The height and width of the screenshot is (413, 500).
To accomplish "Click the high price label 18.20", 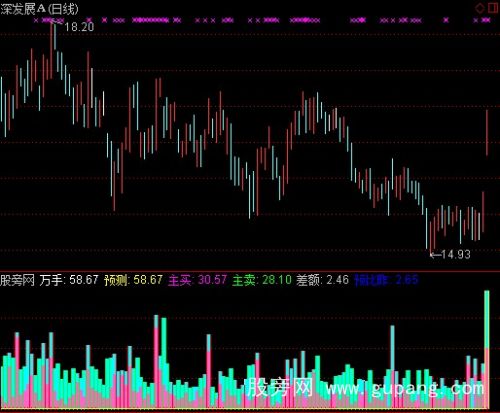I will (x=79, y=27).
